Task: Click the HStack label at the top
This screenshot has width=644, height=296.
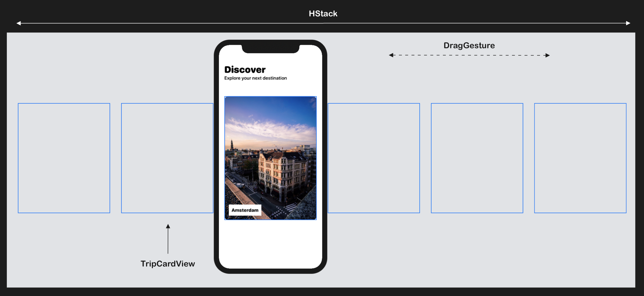Action: pos(323,13)
